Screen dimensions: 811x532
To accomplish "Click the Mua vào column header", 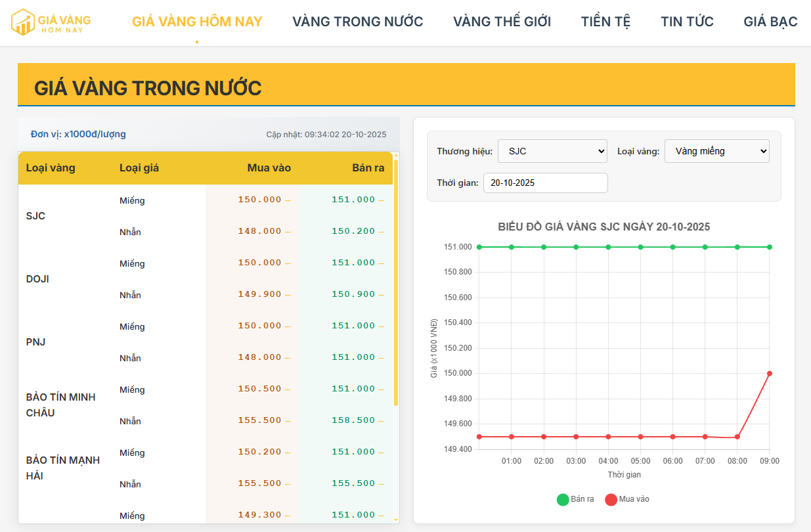I will [269, 168].
